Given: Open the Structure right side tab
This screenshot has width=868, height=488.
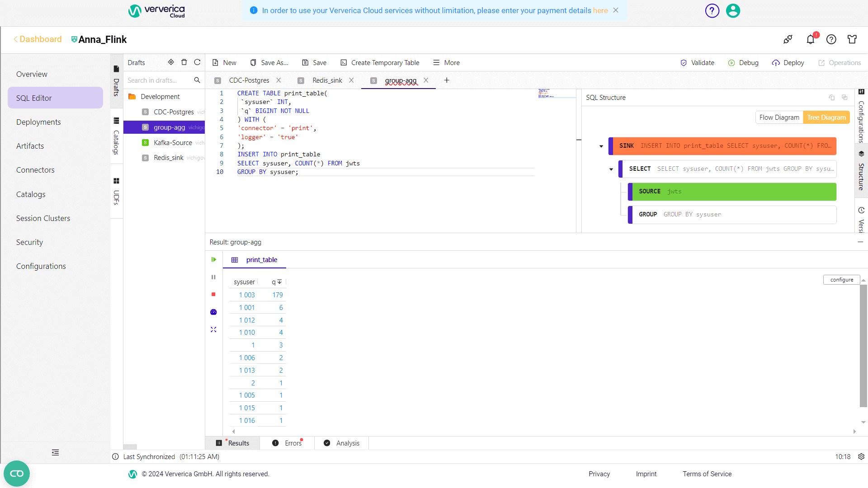Looking at the screenshot, I should [x=861, y=171].
